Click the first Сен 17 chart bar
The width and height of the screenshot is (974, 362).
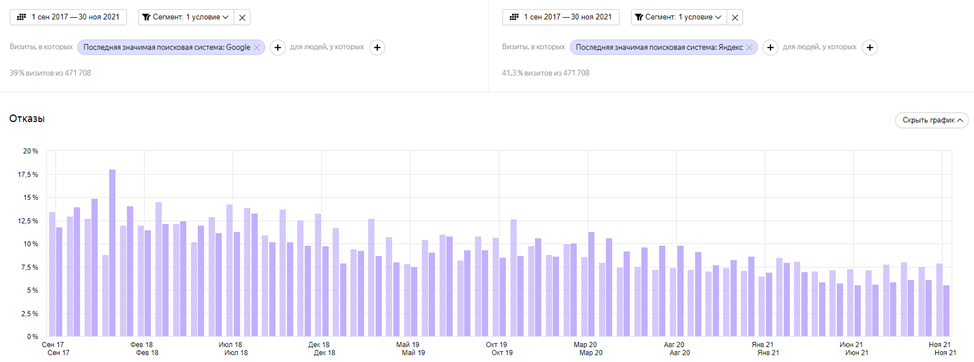[x=52, y=274]
